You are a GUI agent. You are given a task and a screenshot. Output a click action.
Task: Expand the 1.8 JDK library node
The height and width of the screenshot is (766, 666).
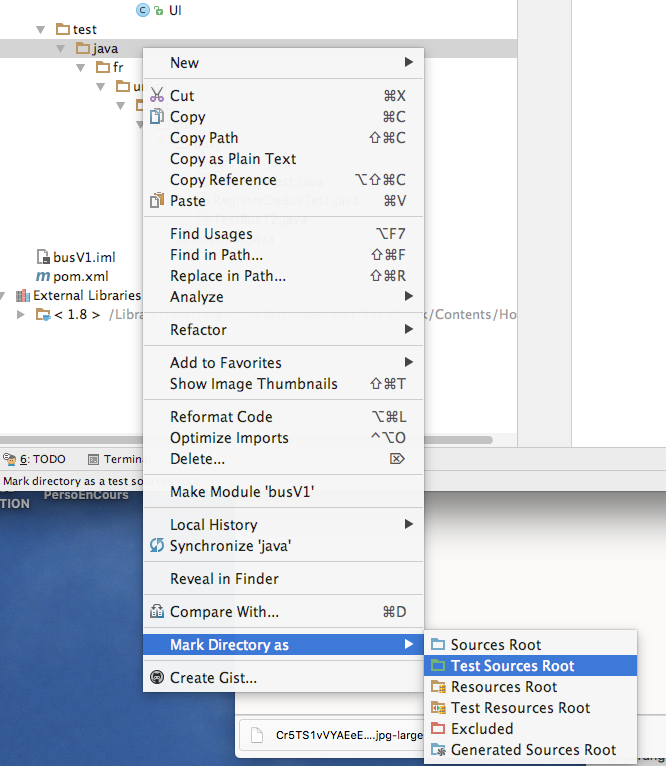(x=22, y=315)
